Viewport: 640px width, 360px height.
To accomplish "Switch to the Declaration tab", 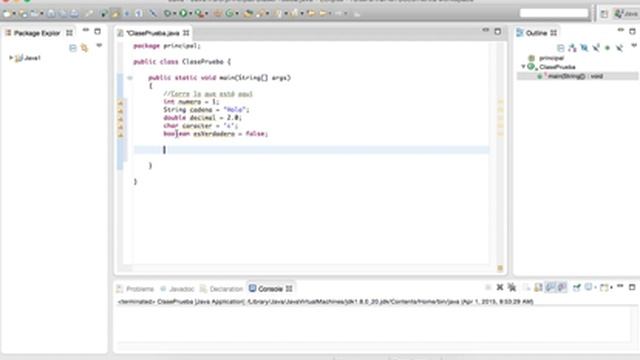I will point(222,289).
